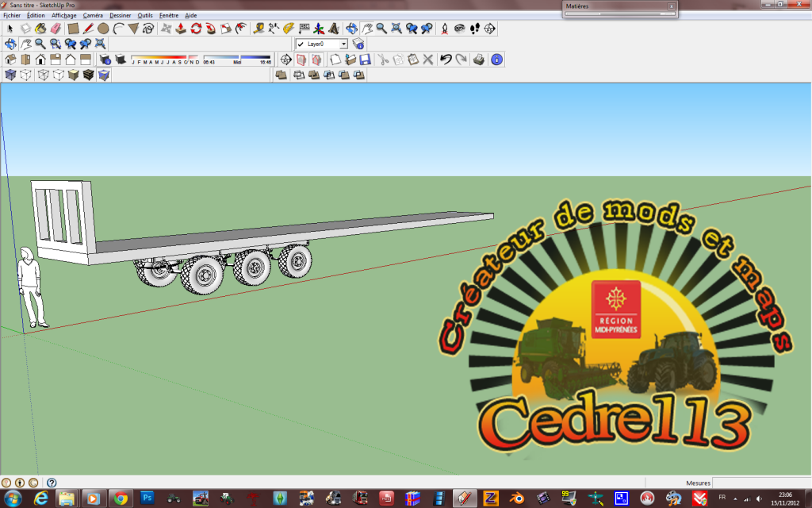The width and height of the screenshot is (812, 508).
Task: Choose the Arc drawing tool
Action: click(x=118, y=29)
